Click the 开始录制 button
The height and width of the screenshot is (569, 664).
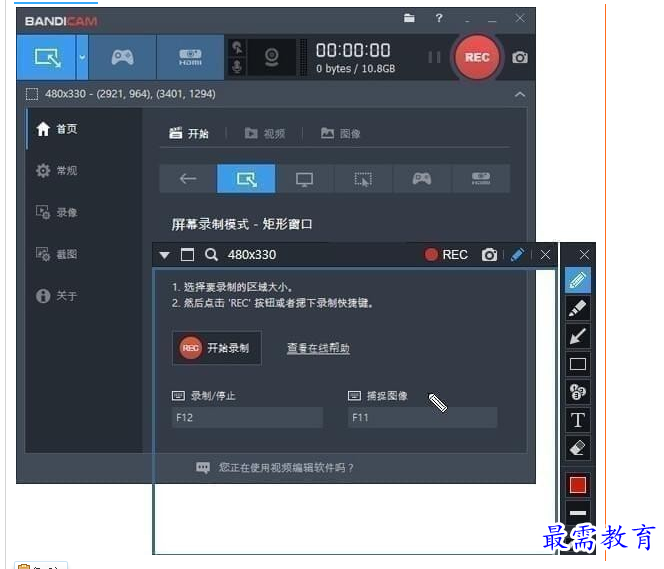[x=217, y=348]
